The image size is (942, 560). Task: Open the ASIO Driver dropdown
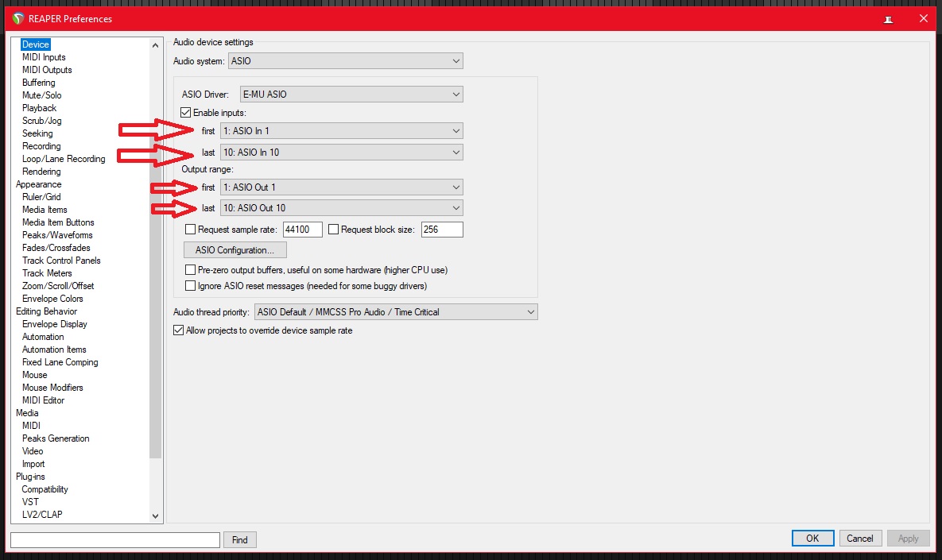pyautogui.click(x=351, y=95)
